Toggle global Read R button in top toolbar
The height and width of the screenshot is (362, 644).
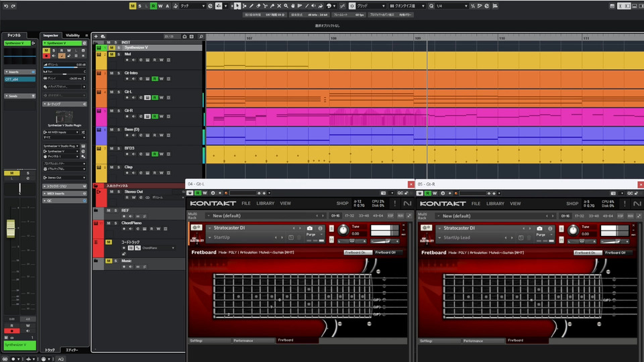pyautogui.click(x=153, y=6)
